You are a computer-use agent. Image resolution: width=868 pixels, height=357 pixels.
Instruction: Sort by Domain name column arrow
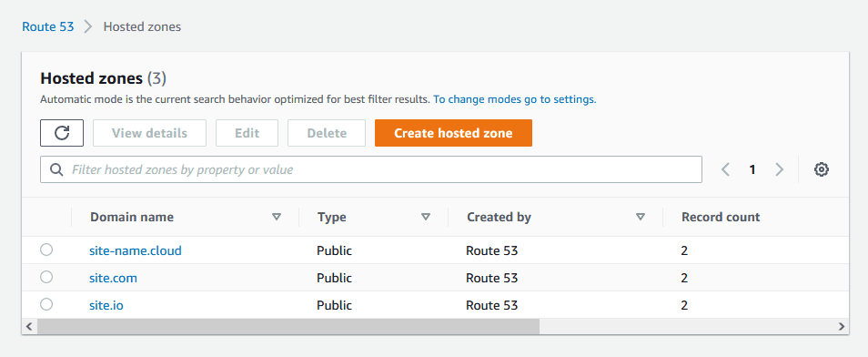coord(277,218)
